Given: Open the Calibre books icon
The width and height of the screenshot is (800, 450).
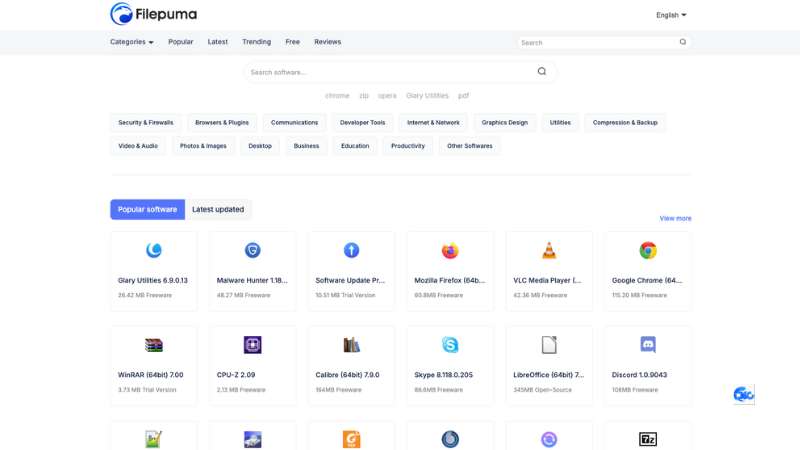Looking at the screenshot, I should [351, 345].
